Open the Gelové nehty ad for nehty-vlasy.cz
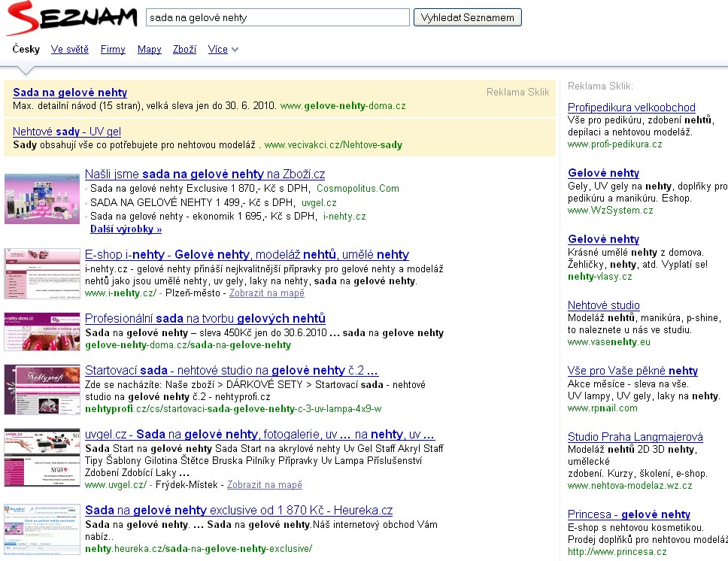 click(x=604, y=239)
